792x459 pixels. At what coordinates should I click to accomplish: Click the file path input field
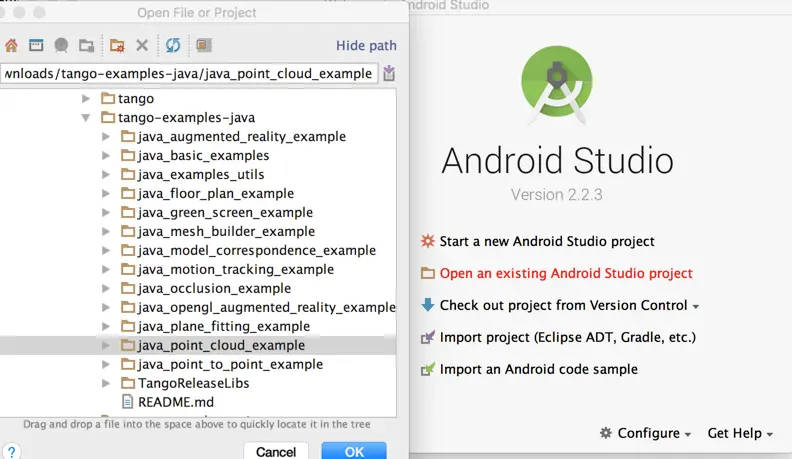188,73
